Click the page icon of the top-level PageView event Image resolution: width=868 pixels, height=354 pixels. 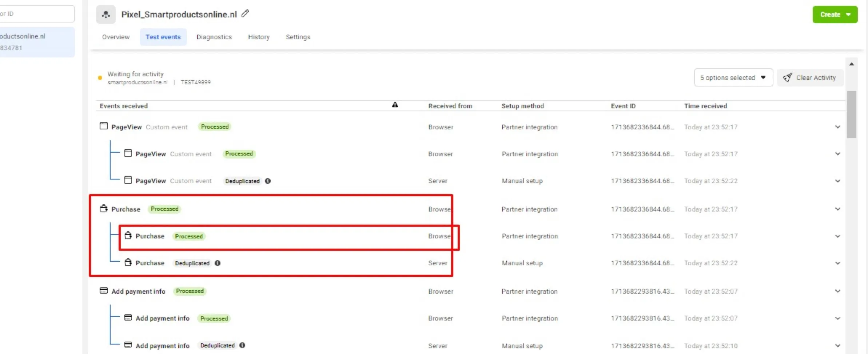(104, 126)
